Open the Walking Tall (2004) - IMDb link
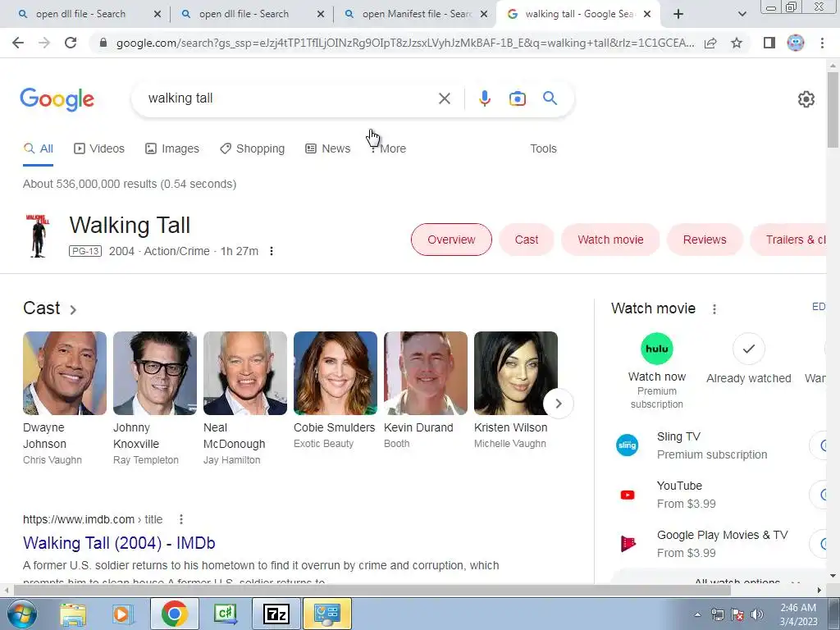This screenshot has width=840, height=630. pos(119,543)
